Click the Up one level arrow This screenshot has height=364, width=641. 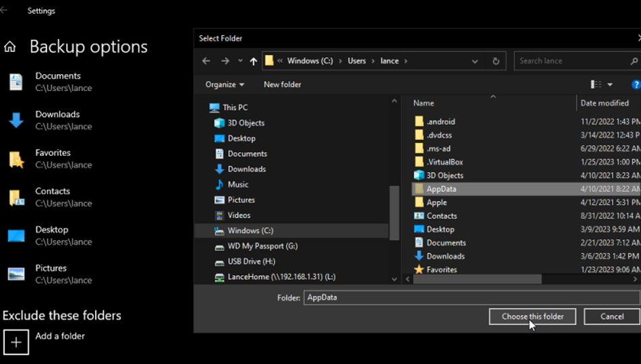[x=253, y=61]
